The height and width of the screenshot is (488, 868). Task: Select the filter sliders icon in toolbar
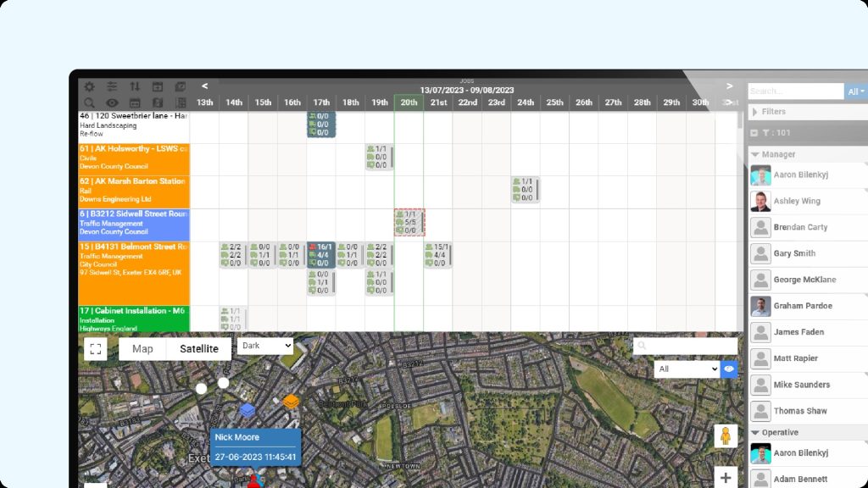pyautogui.click(x=111, y=86)
